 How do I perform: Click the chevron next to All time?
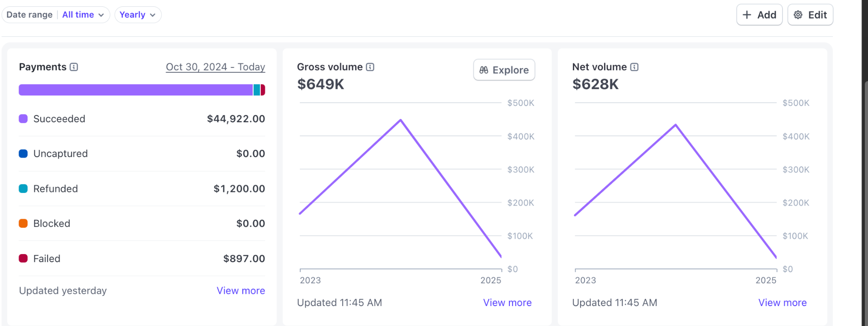[101, 15]
